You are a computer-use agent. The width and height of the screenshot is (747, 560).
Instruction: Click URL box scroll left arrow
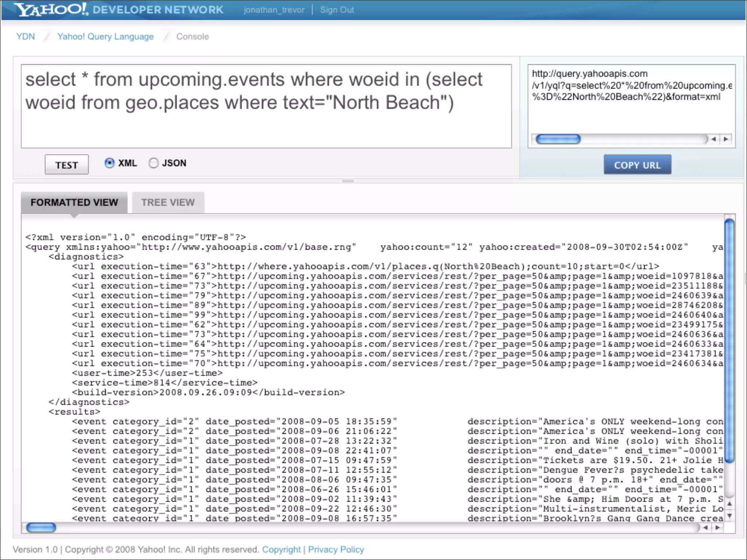(x=713, y=139)
